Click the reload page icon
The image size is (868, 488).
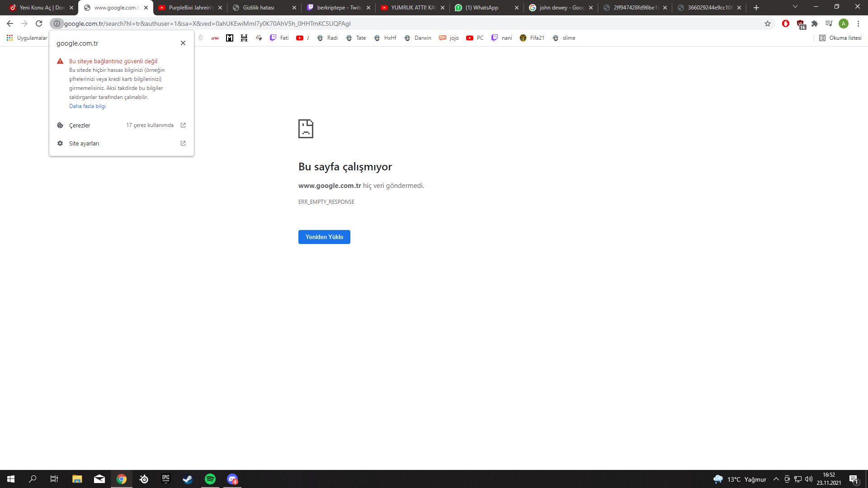click(x=39, y=23)
